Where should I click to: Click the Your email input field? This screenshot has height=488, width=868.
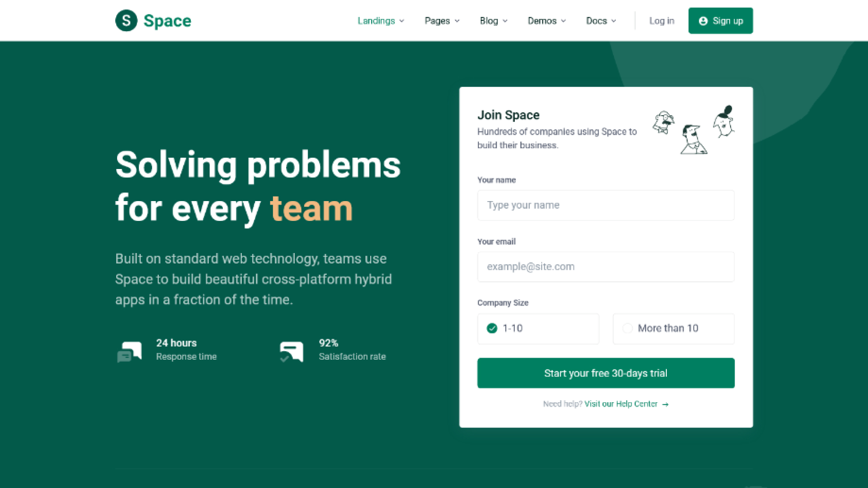pyautogui.click(x=605, y=267)
